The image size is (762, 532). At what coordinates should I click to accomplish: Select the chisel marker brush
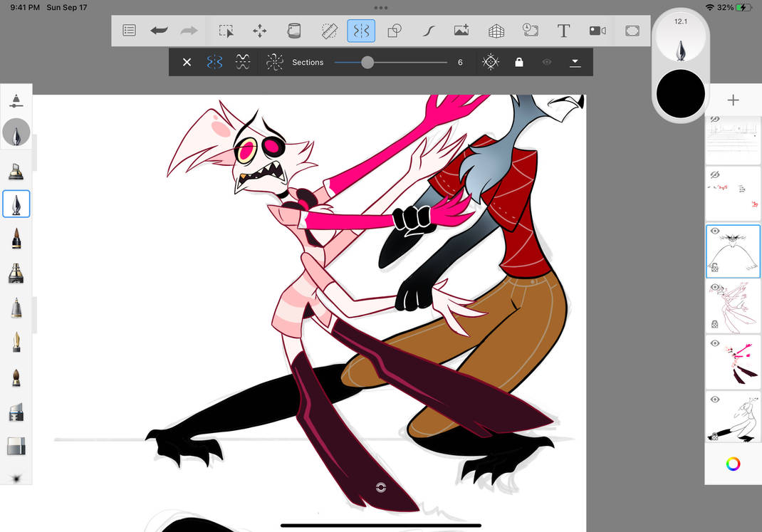pos(16,171)
